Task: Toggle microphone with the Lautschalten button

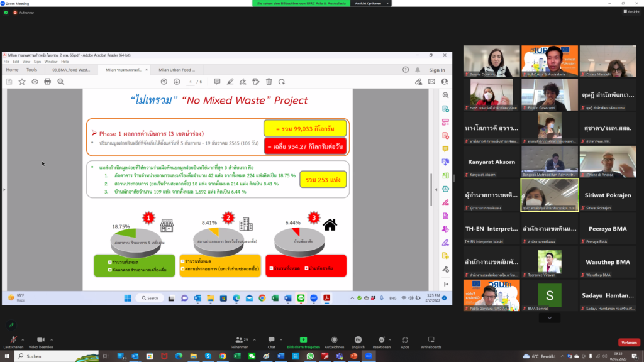Action: pyautogui.click(x=13, y=342)
